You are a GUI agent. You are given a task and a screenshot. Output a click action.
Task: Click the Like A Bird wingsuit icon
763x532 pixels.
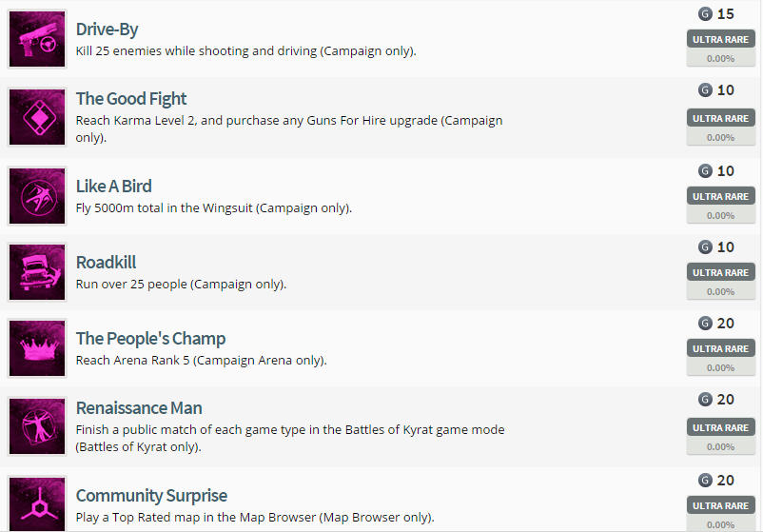coord(37,196)
